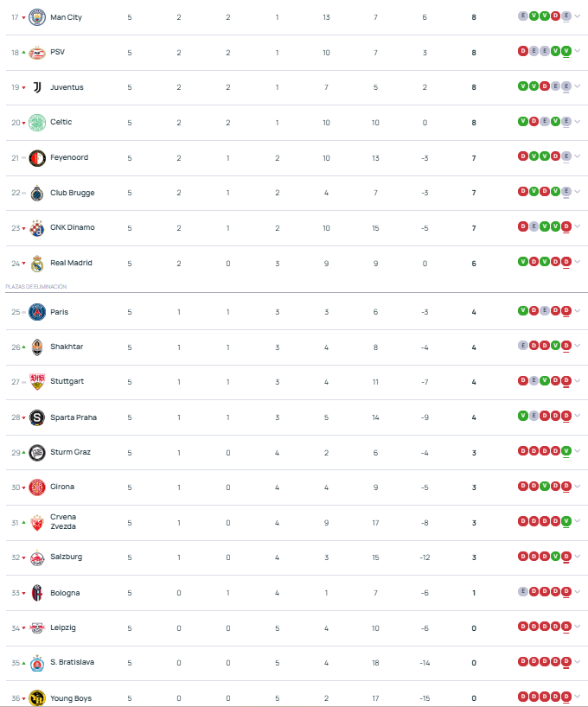Expand the Man City row chevron
The height and width of the screenshot is (707, 588).
coord(578,16)
